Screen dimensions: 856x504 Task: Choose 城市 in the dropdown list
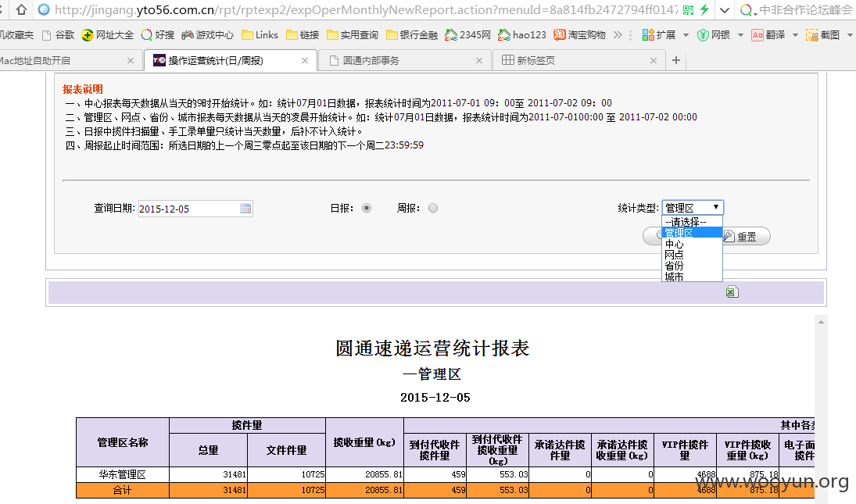tap(692, 277)
